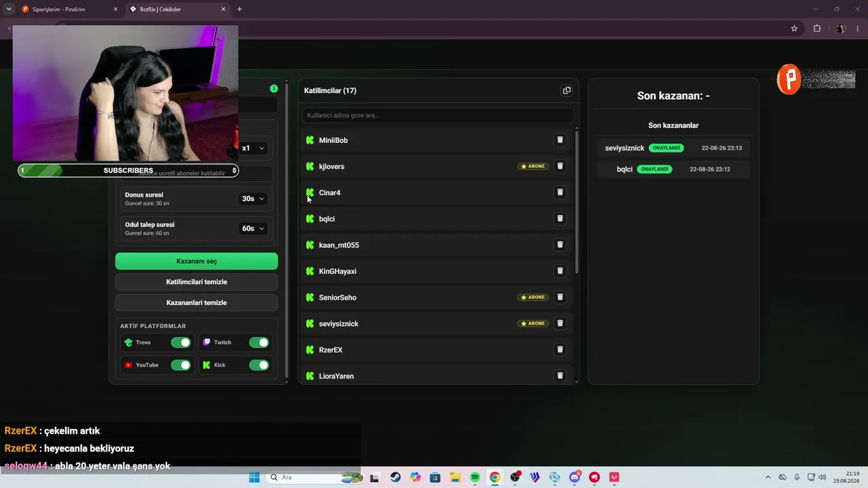The width and height of the screenshot is (868, 488).
Task: Remove kaan_mt055 via trash icon
Action: tap(560, 245)
